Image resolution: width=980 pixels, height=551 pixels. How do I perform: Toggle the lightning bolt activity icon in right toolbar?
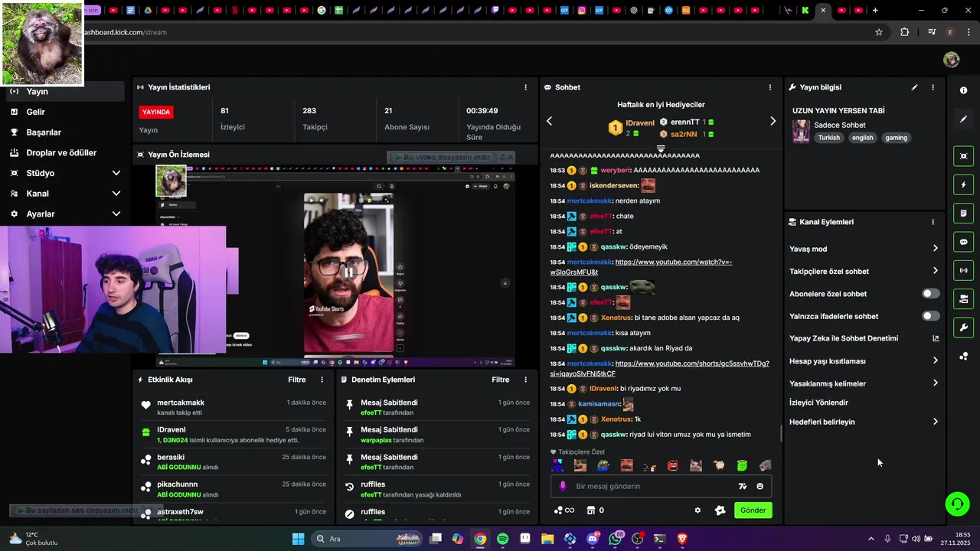tap(963, 184)
